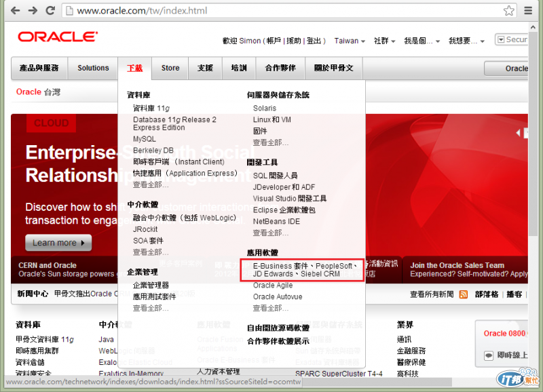Open the 培訓 tab

[x=239, y=68]
